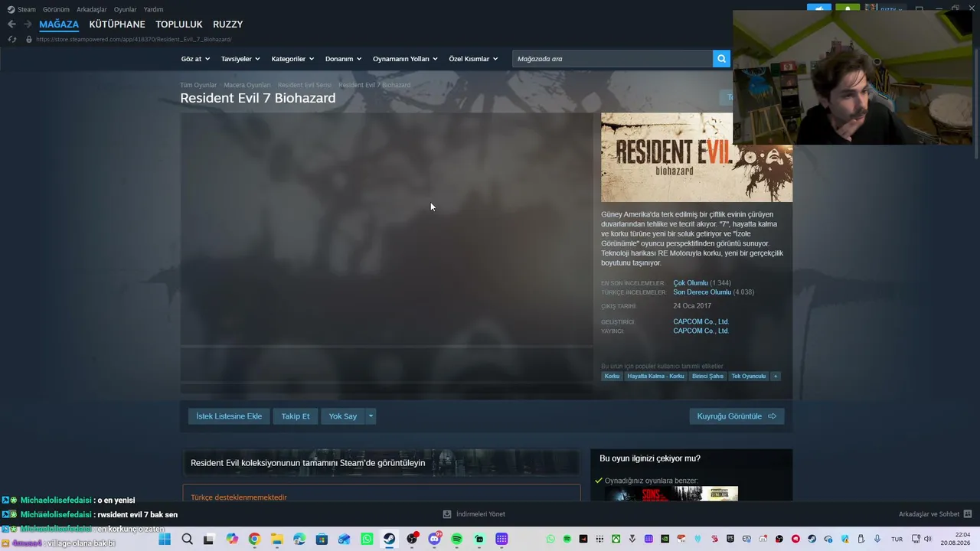Expand the Donanım dropdown
Image resolution: width=980 pixels, height=551 pixels.
pos(343,59)
